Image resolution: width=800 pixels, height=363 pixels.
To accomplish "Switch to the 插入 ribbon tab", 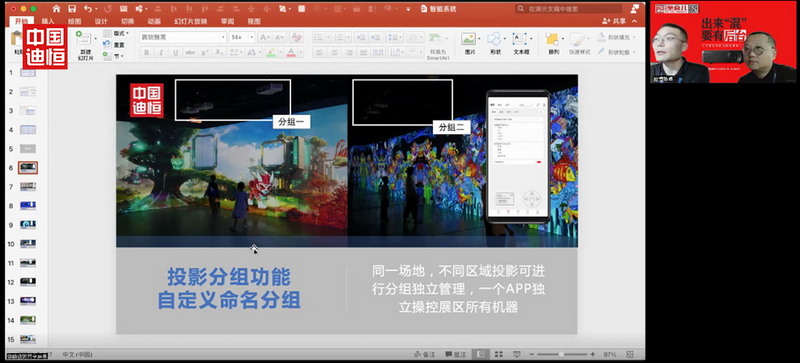I will point(48,21).
